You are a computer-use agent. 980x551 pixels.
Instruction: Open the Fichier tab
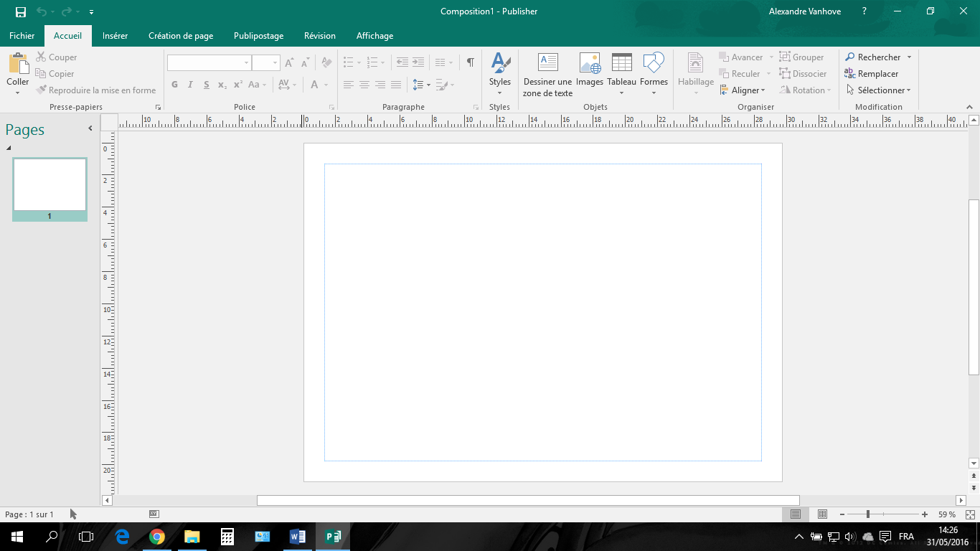pos(22,36)
